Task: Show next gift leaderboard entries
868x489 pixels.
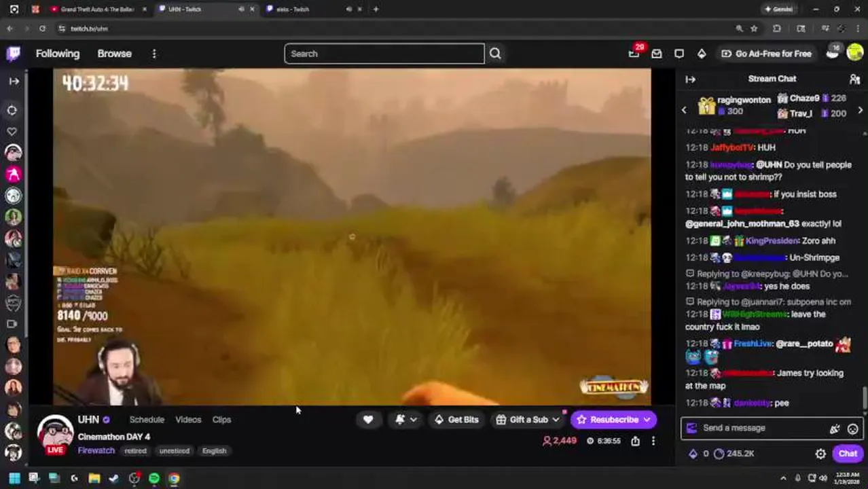Action: pyautogui.click(x=861, y=110)
